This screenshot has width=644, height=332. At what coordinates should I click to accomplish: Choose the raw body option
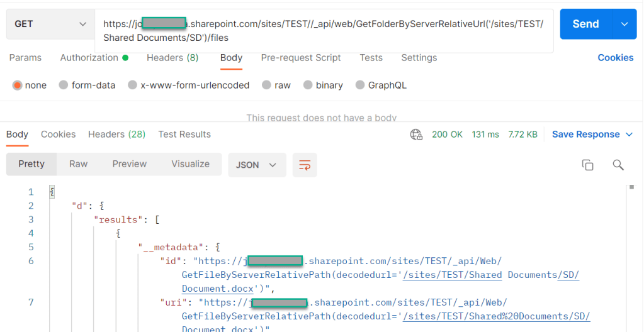tap(266, 86)
